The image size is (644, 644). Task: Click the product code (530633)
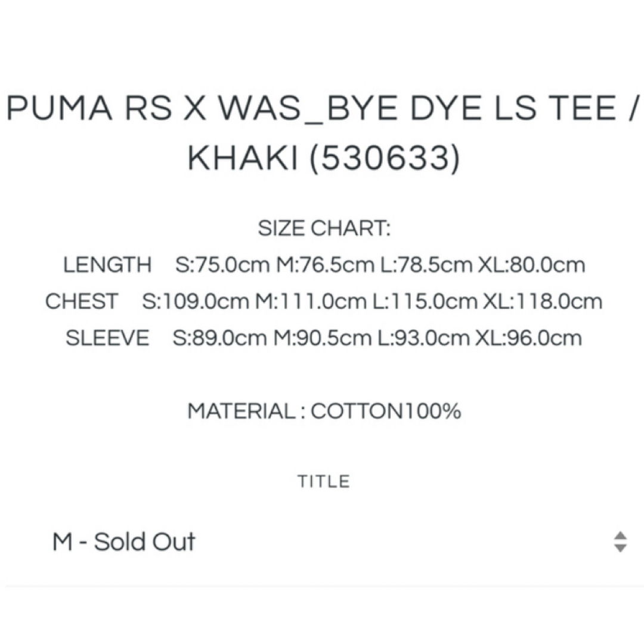pyautogui.click(x=385, y=159)
